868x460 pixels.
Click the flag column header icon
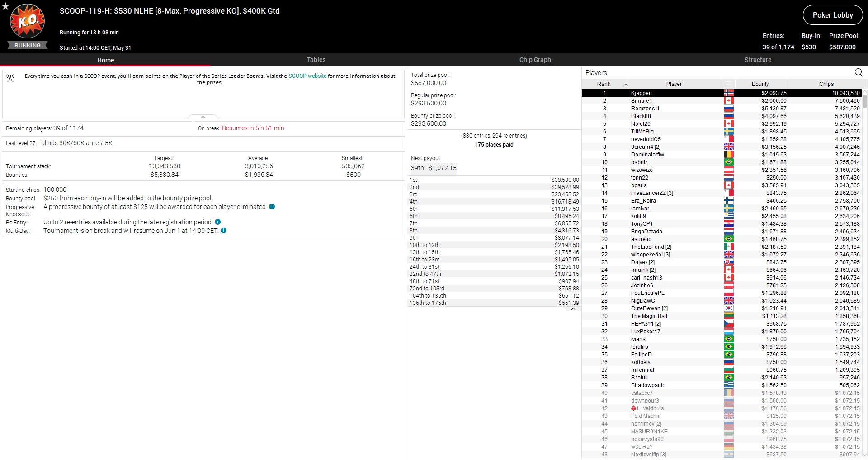(x=728, y=84)
